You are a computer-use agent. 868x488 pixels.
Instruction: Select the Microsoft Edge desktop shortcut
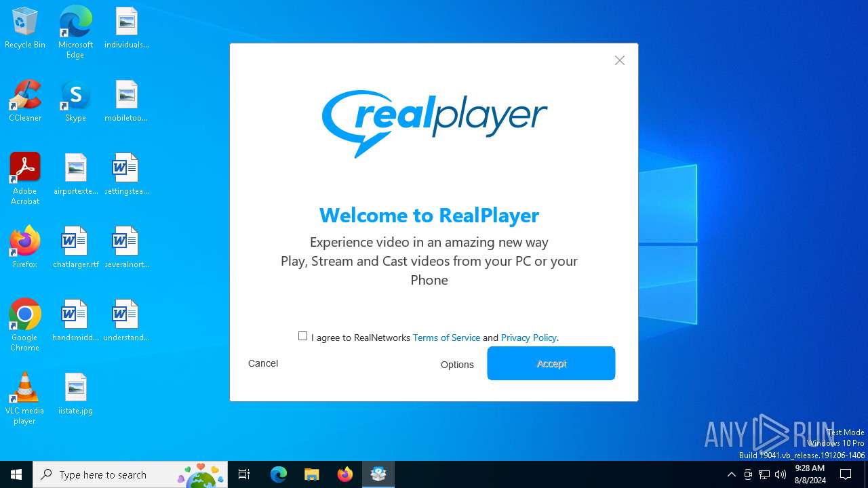75,31
